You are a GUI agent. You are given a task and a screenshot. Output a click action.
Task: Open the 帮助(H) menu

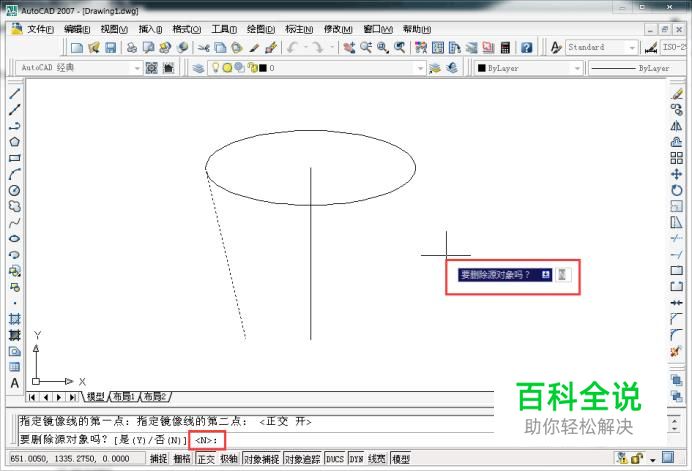417,29
